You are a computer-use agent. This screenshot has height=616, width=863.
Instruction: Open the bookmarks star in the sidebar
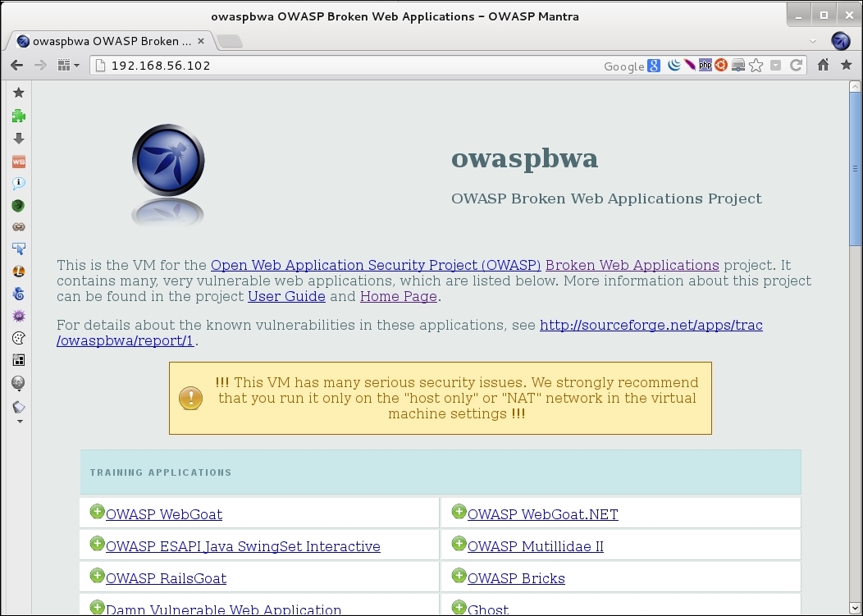(19, 93)
